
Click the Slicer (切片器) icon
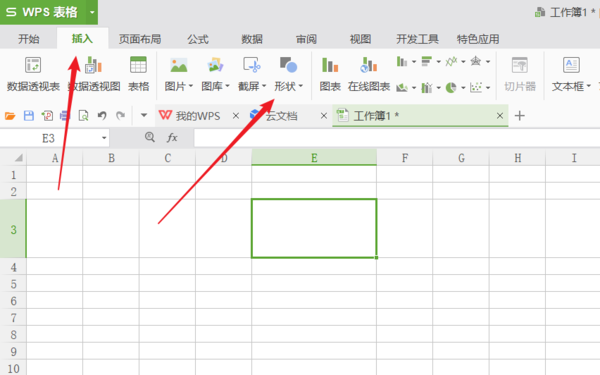pos(520,65)
